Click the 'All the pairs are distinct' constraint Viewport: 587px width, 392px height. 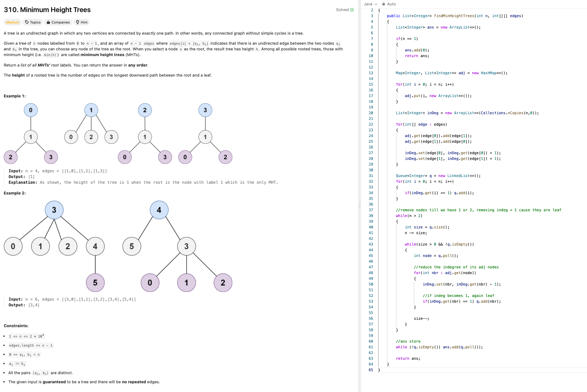pyautogui.click(x=40, y=373)
